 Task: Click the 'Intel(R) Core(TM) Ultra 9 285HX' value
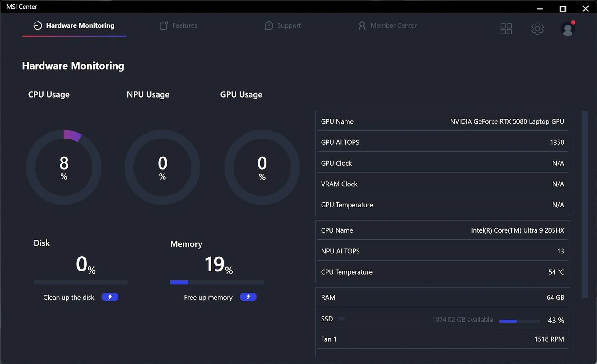(517, 230)
